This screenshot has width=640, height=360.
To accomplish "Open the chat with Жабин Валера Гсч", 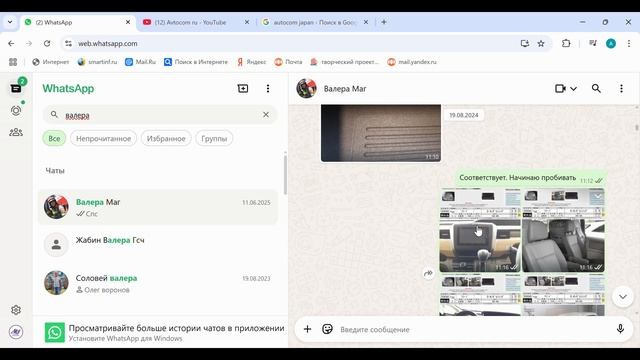I will click(158, 244).
